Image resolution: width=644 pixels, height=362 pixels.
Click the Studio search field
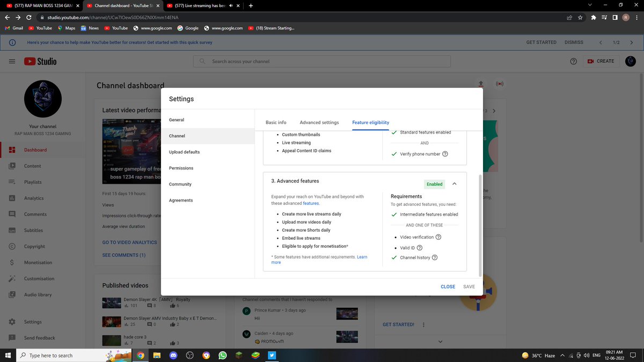click(x=322, y=62)
